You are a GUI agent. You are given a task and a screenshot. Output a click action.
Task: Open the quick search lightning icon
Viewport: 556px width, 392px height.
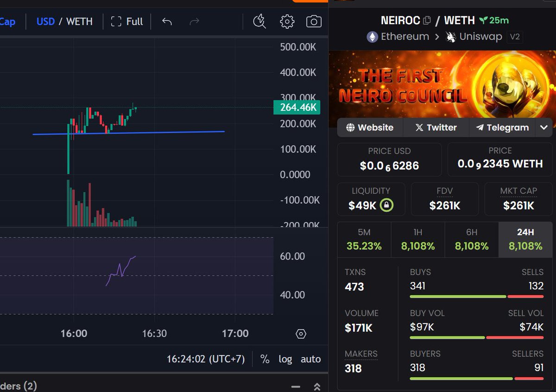pyautogui.click(x=259, y=21)
